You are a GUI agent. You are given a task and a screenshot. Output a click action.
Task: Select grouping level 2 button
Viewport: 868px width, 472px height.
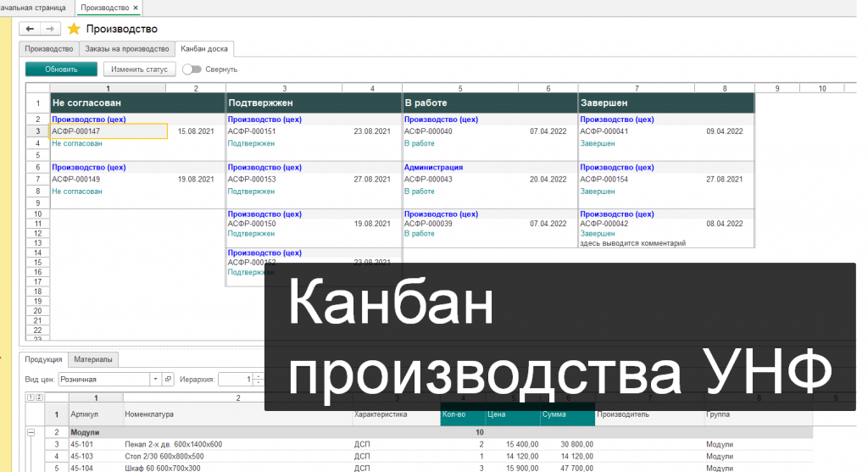(x=39, y=397)
